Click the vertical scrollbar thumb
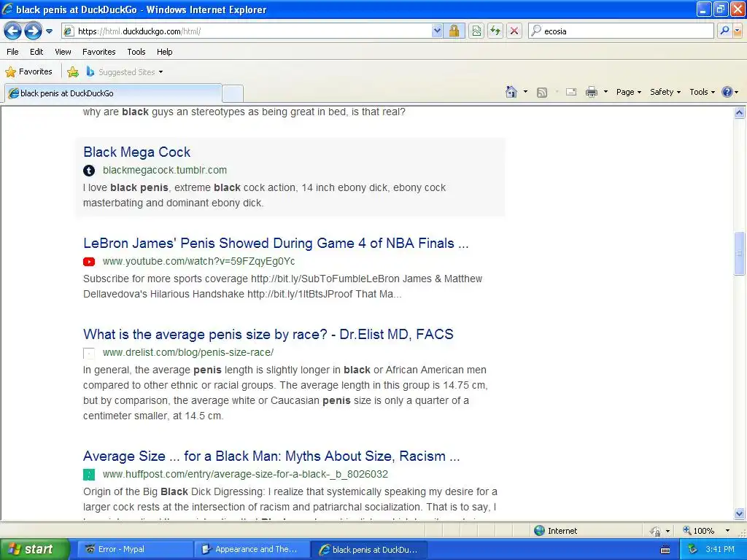This screenshot has height=560, width=747. [x=740, y=253]
